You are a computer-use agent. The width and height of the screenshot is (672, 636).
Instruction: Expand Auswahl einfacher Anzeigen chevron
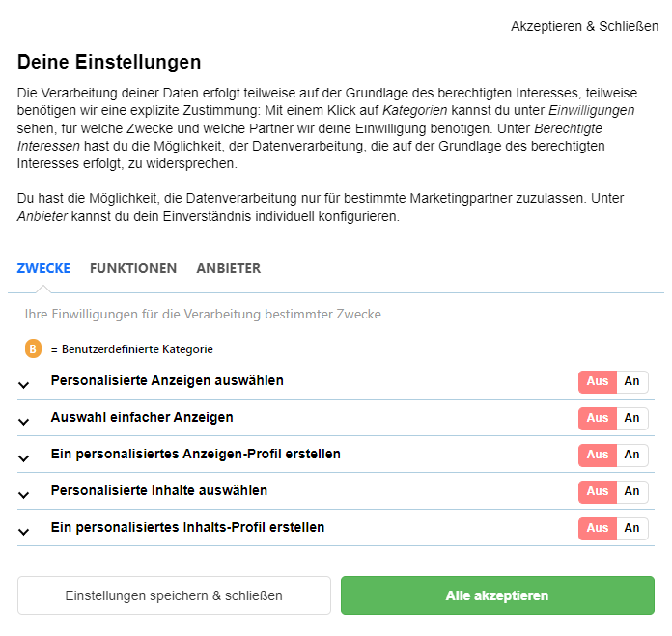(24, 422)
